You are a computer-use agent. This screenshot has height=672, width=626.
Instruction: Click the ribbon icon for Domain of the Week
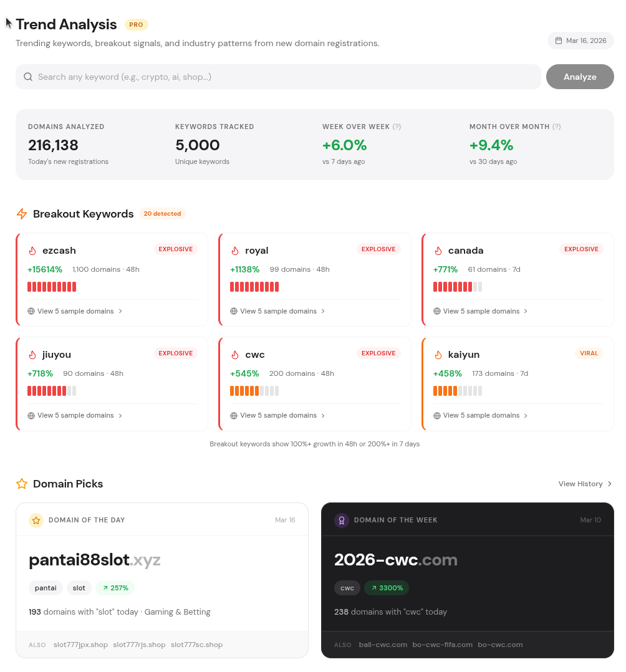[341, 520]
